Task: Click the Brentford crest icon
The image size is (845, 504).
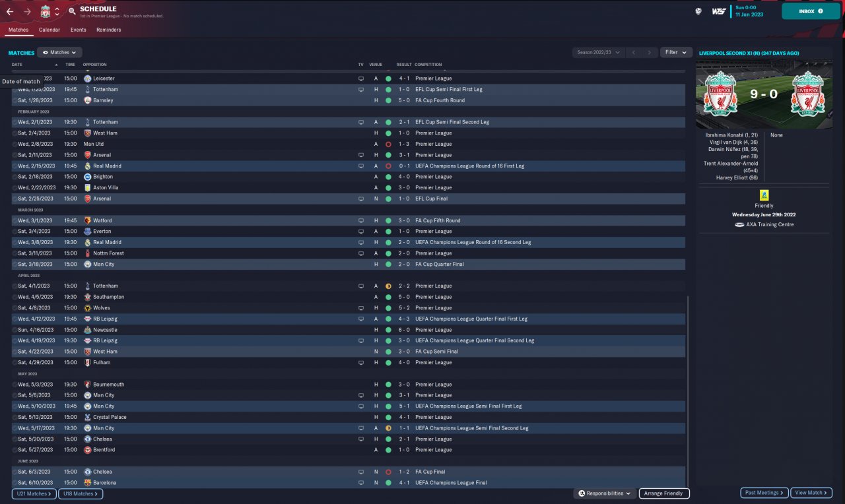Action: pos(87,450)
